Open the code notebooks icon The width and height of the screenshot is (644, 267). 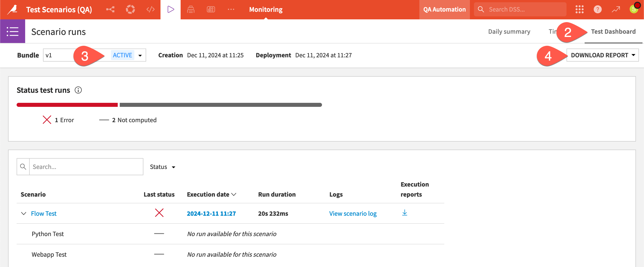[150, 9]
